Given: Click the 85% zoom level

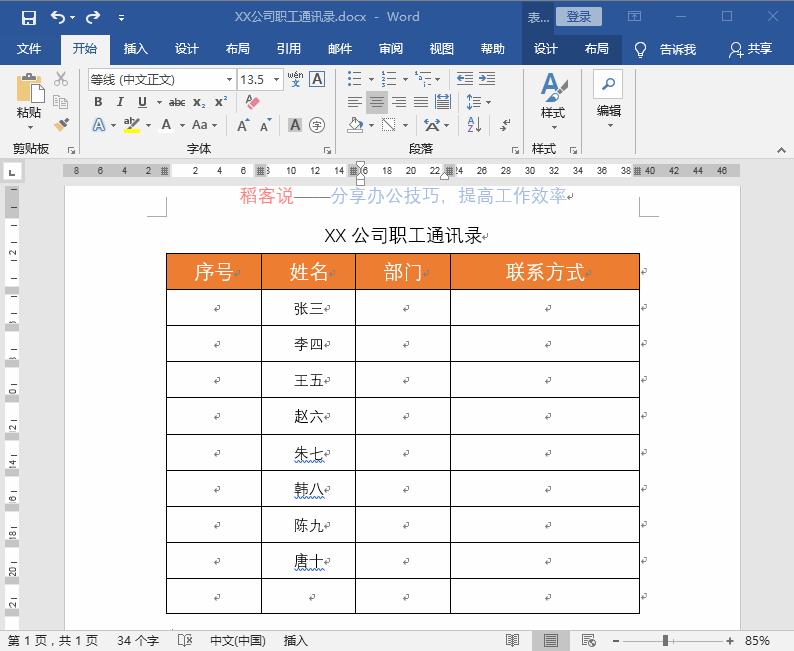Looking at the screenshot, I should (x=757, y=641).
